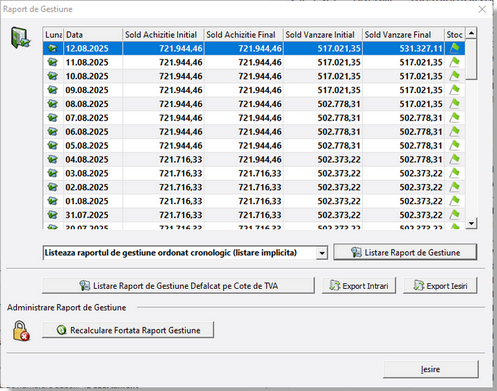Click the row icon beside 05.08.2025

[x=53, y=146]
